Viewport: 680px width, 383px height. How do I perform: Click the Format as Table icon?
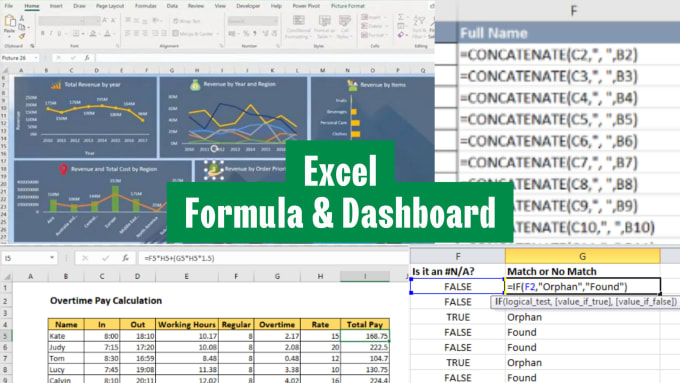tap(324, 26)
